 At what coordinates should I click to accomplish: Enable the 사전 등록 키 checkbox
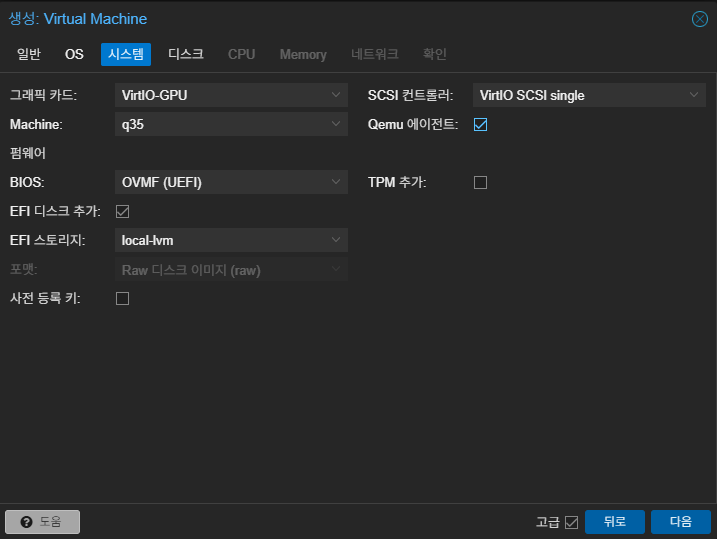[123, 299]
